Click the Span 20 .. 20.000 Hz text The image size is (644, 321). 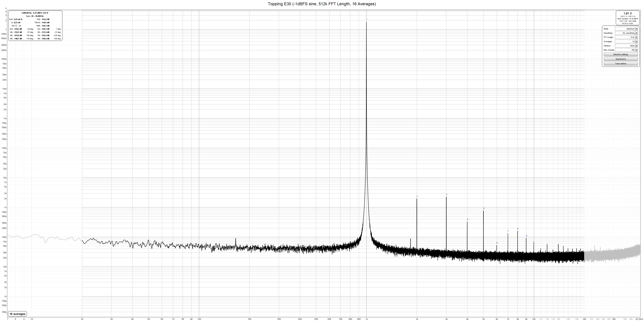pyautogui.click(x=35, y=16)
